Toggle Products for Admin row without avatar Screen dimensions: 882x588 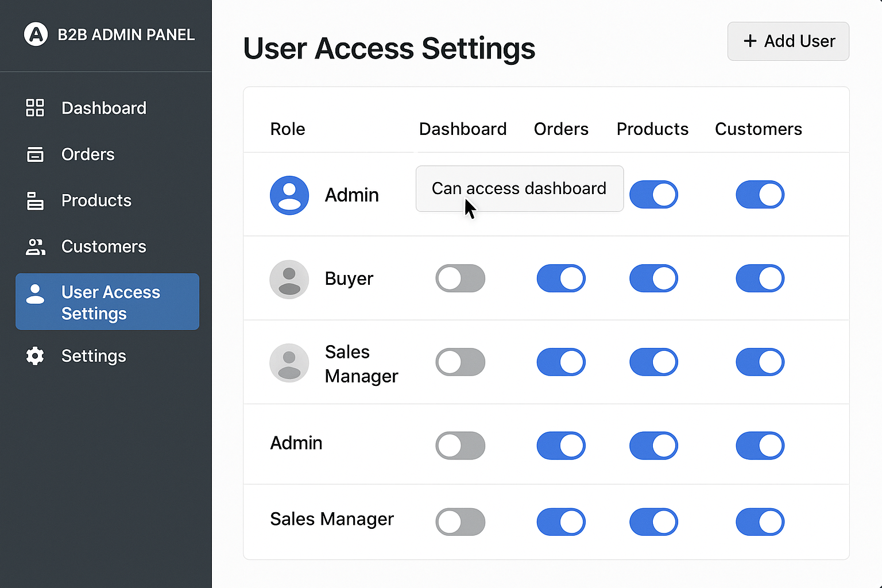[653, 446]
